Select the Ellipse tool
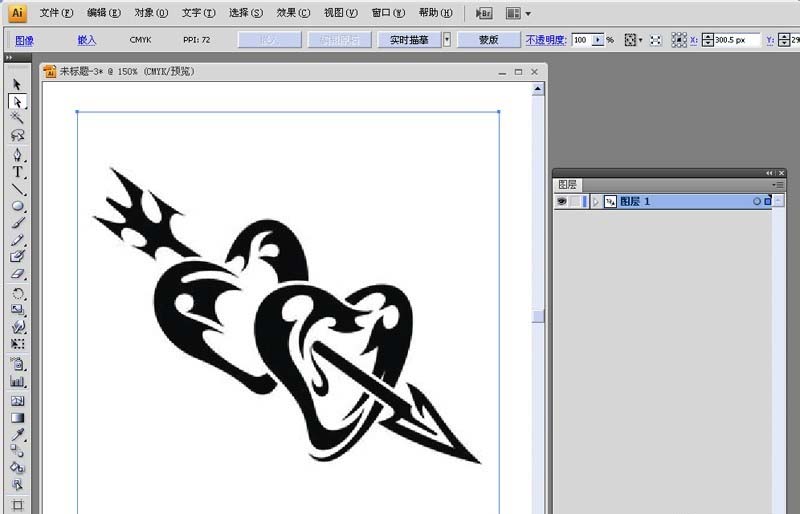Image resolution: width=800 pixels, height=514 pixels. (17, 206)
